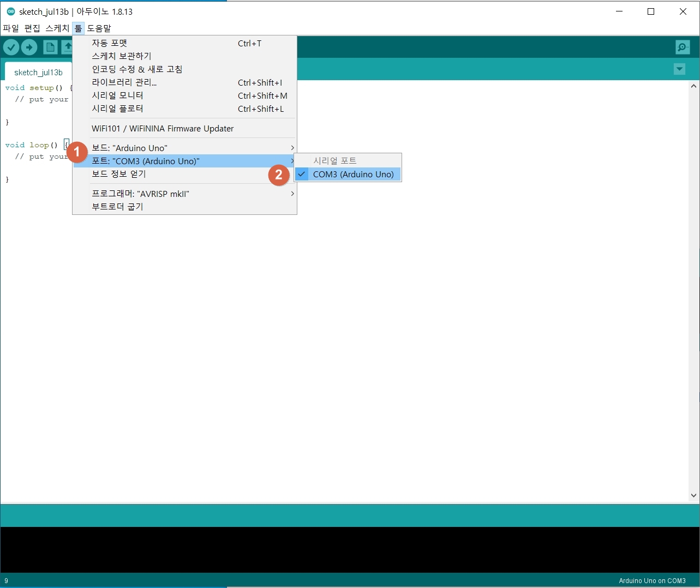Expand the 프로그래머: "AVRISP mkII" submenu
The height and width of the screenshot is (588, 700).
(x=185, y=194)
